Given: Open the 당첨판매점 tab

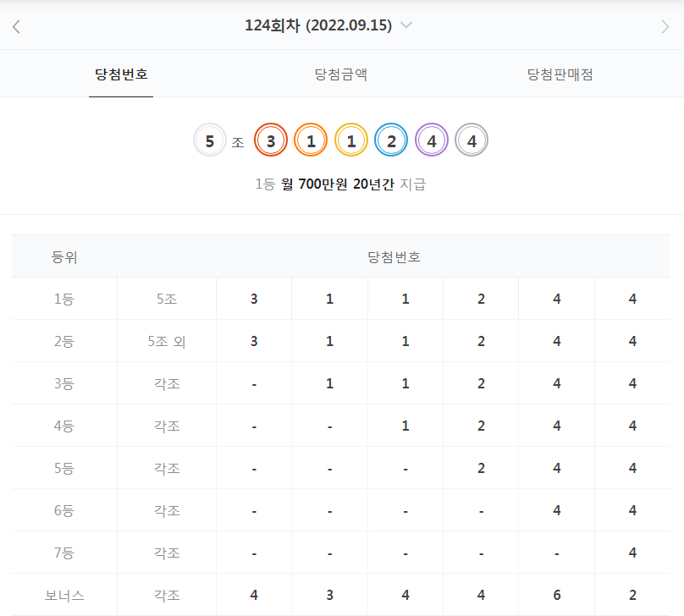Looking at the screenshot, I should 560,74.
